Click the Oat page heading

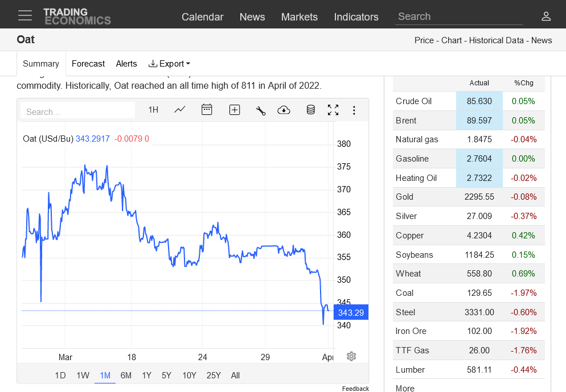[x=26, y=40]
